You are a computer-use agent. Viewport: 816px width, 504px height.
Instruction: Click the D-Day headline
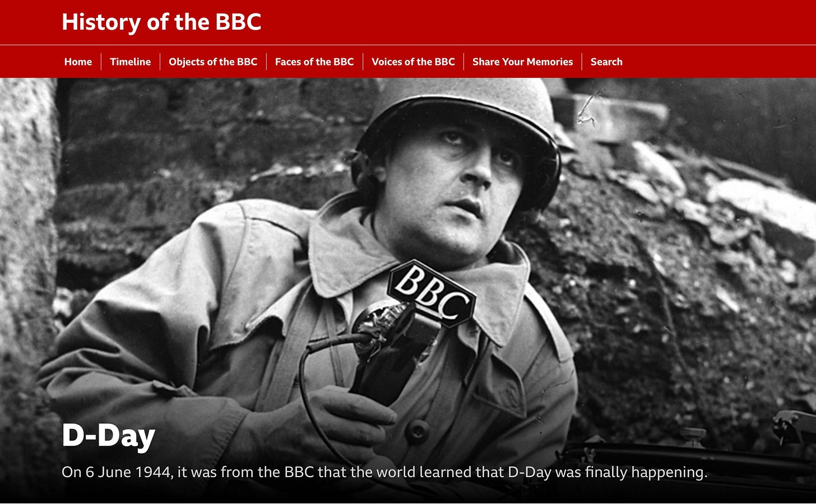click(x=108, y=436)
